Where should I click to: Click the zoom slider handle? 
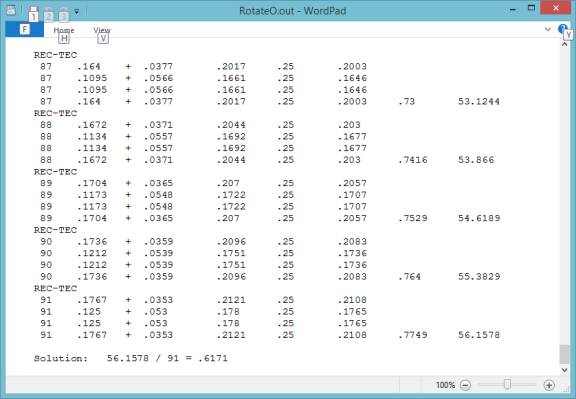[x=507, y=384]
